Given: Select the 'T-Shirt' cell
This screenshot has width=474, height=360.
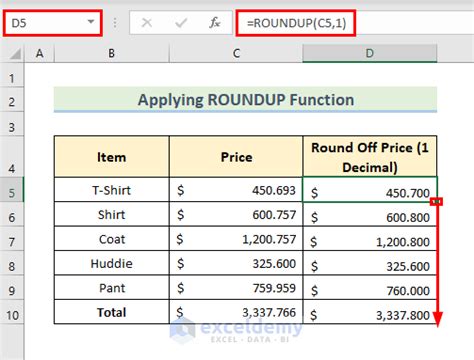Looking at the screenshot, I should [112, 190].
